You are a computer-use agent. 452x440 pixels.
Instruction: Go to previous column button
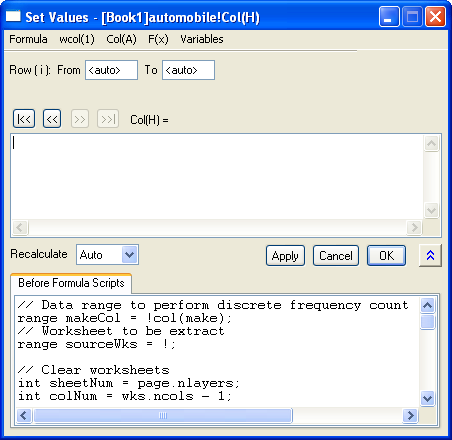pyautogui.click(x=52, y=119)
